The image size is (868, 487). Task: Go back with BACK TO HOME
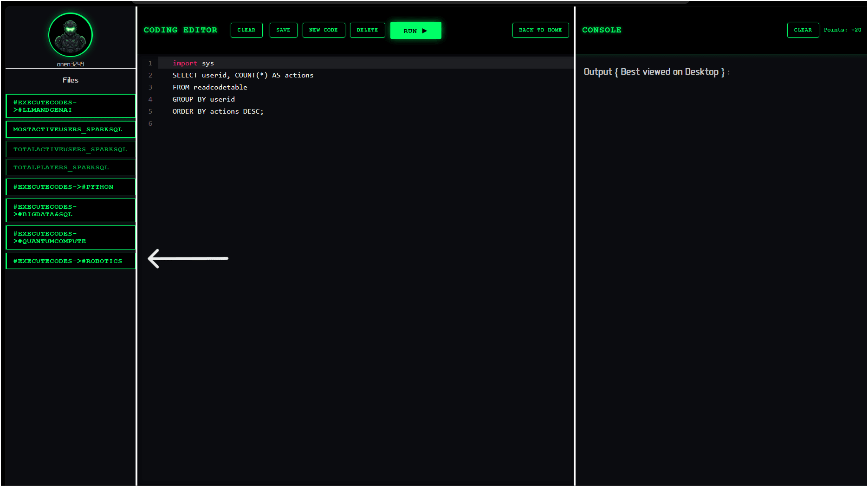tap(540, 30)
